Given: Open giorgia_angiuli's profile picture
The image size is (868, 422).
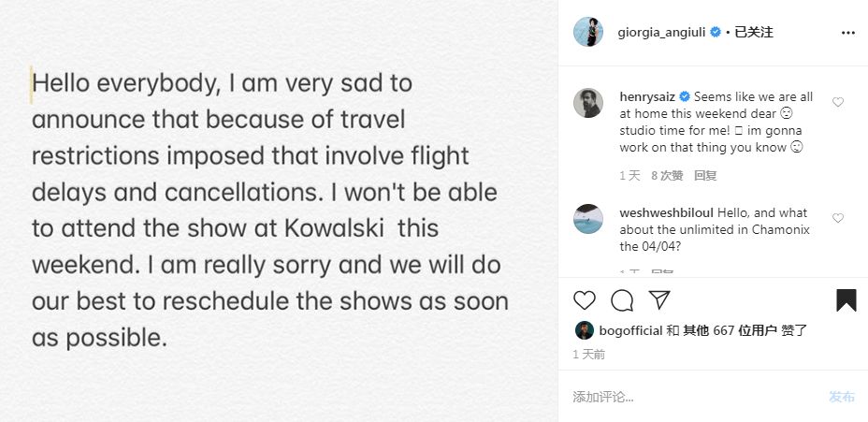Looking at the screenshot, I should click(588, 32).
